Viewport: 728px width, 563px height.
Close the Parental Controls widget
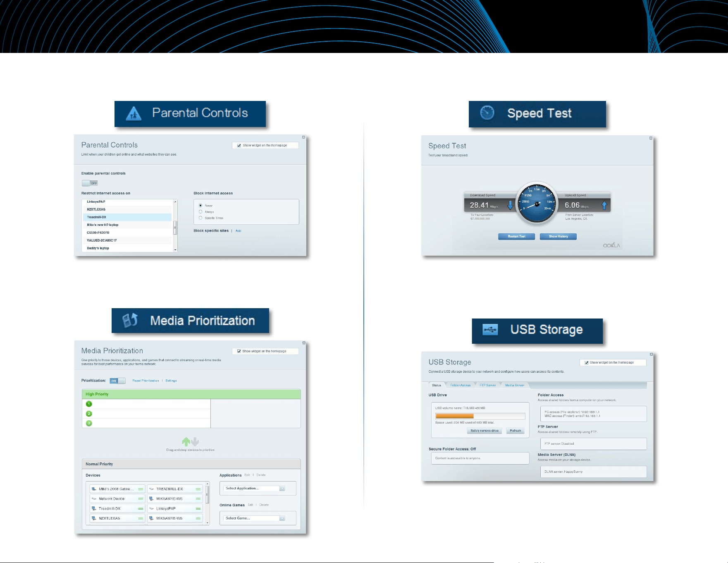[x=303, y=137]
